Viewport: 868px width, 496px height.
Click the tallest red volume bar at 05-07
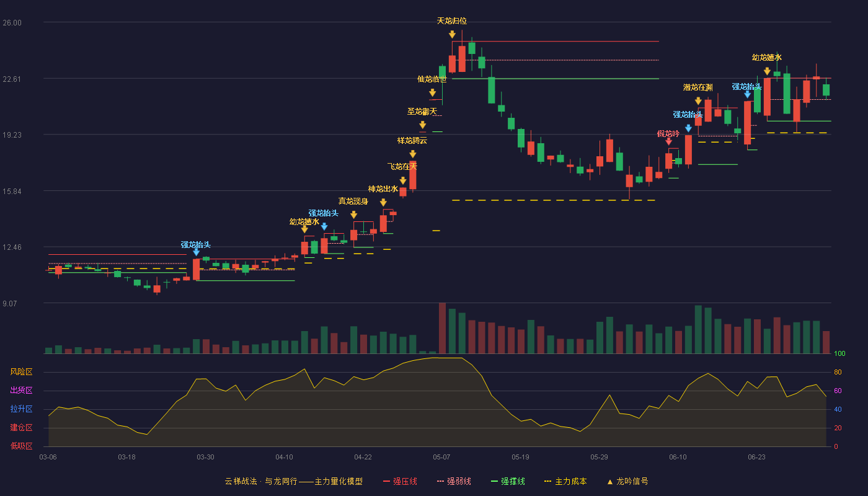[x=442, y=328]
